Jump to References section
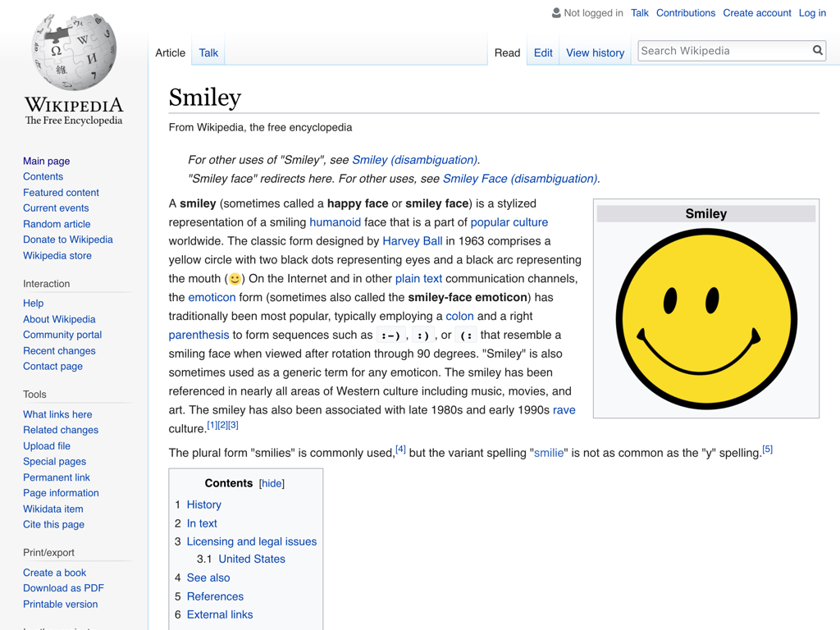Viewport: 840px width, 630px height. 215,596
